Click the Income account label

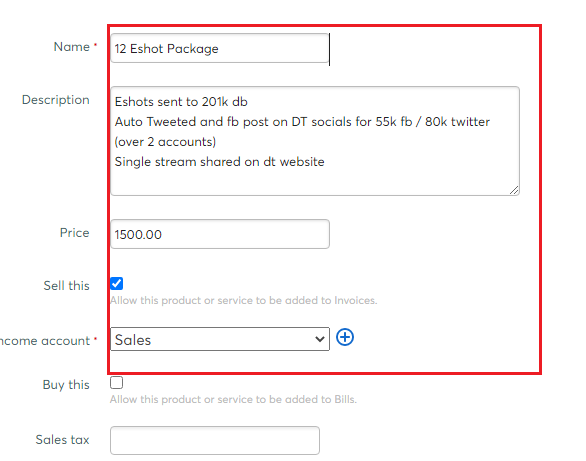[x=45, y=341]
